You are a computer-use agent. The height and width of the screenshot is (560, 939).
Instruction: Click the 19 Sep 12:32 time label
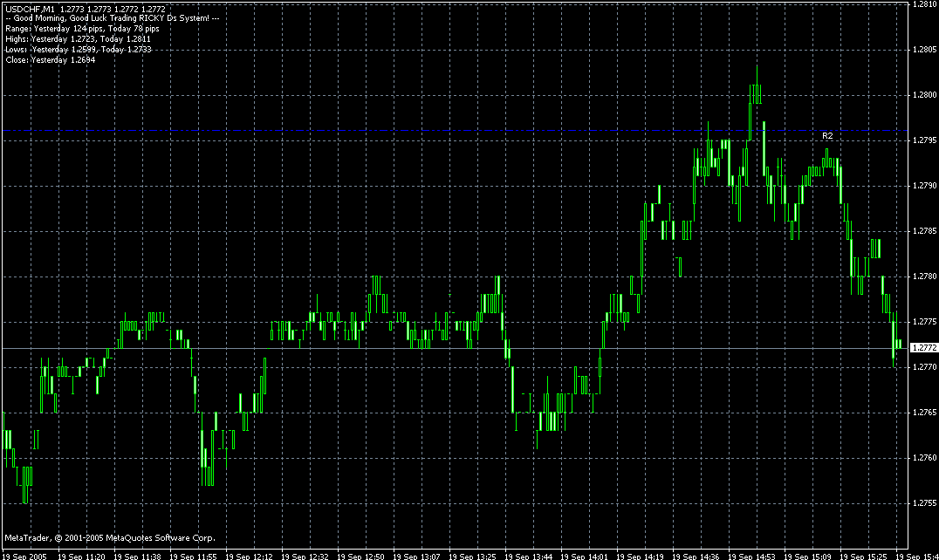(x=305, y=556)
